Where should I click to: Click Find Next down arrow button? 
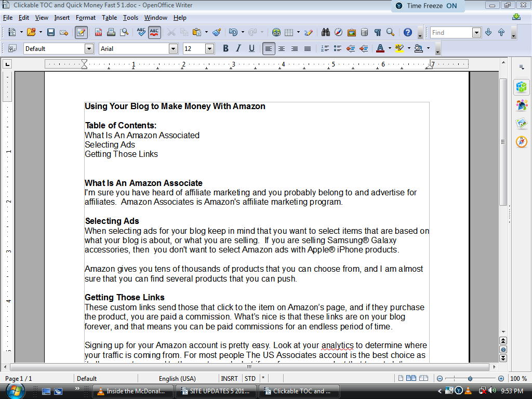tap(488, 32)
